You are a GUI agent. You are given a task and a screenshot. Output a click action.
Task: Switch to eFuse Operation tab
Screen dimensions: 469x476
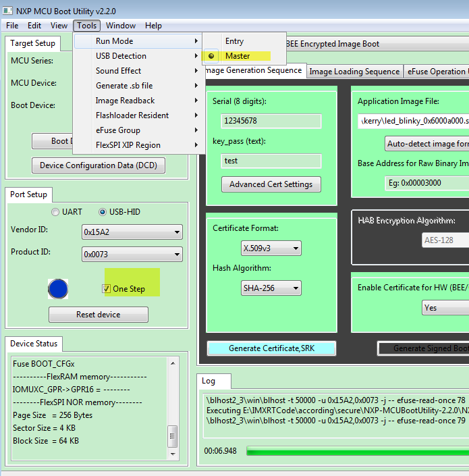[x=437, y=72]
